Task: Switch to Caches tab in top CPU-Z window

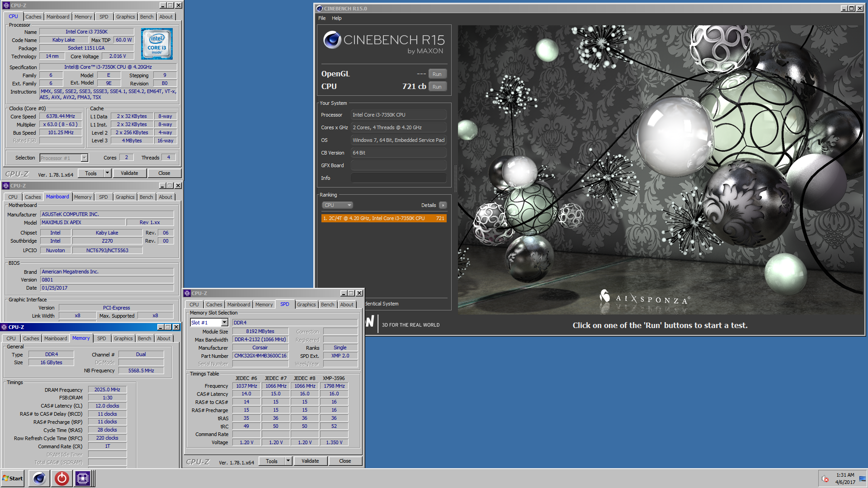Action: (x=33, y=17)
